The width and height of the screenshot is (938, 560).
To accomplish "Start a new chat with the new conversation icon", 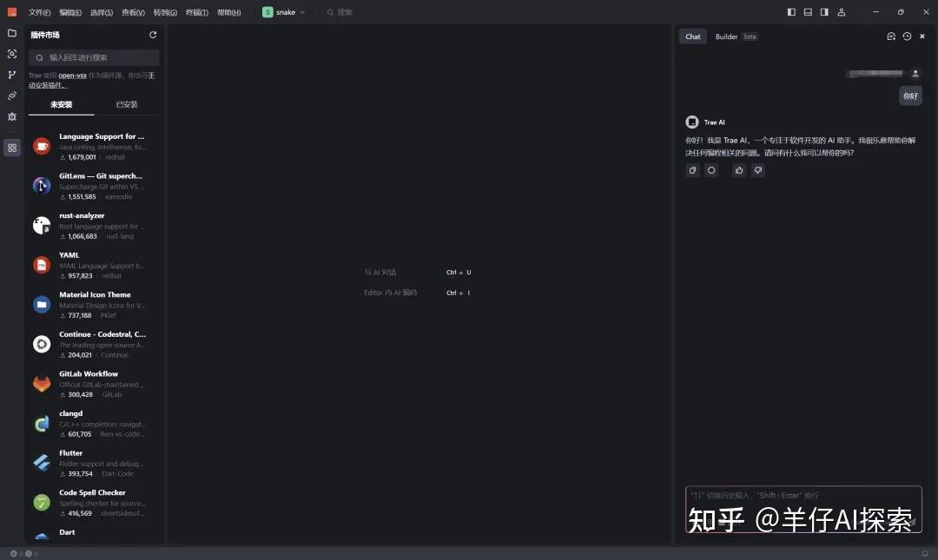I will (890, 36).
